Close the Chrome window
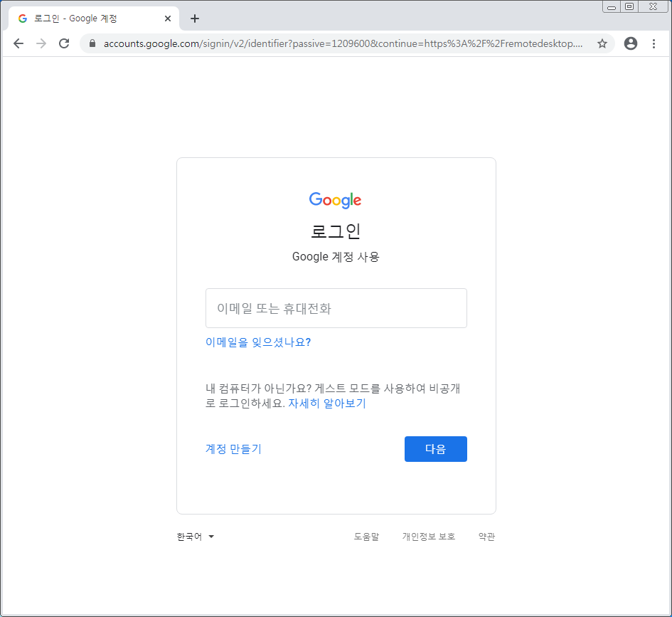Viewport: 672px width, 617px height. pyautogui.click(x=653, y=7)
